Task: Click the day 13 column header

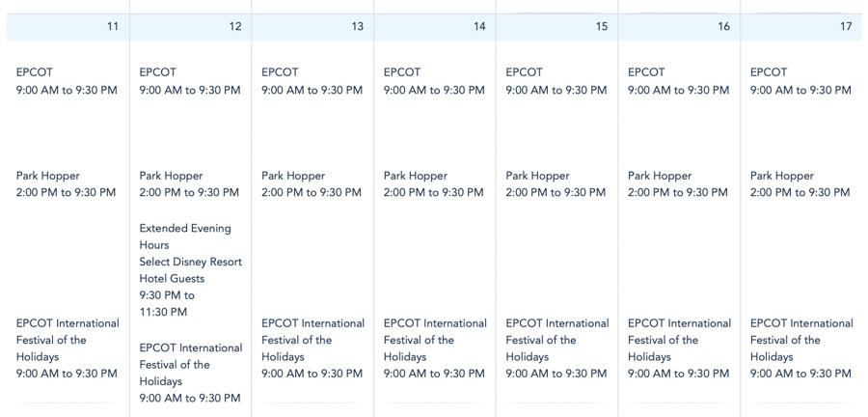Action: (x=358, y=26)
